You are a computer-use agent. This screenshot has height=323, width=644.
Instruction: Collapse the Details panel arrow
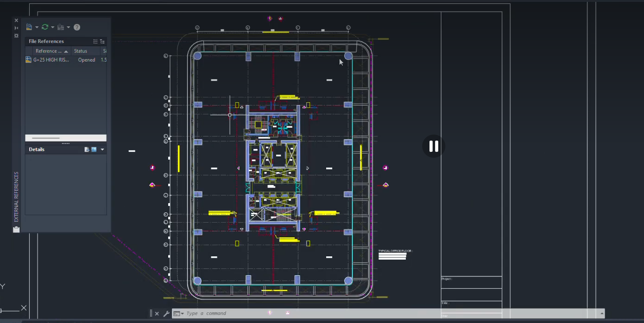pos(102,149)
